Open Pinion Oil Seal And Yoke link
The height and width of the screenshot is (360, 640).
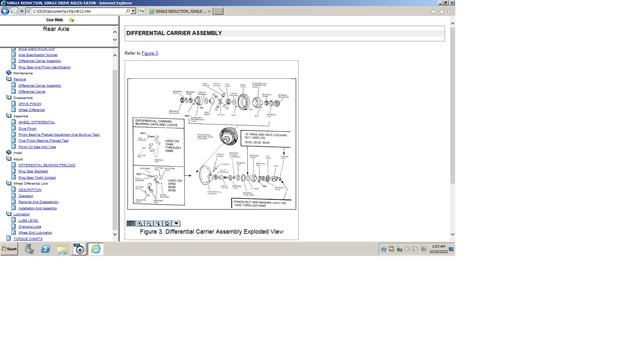tap(37, 147)
